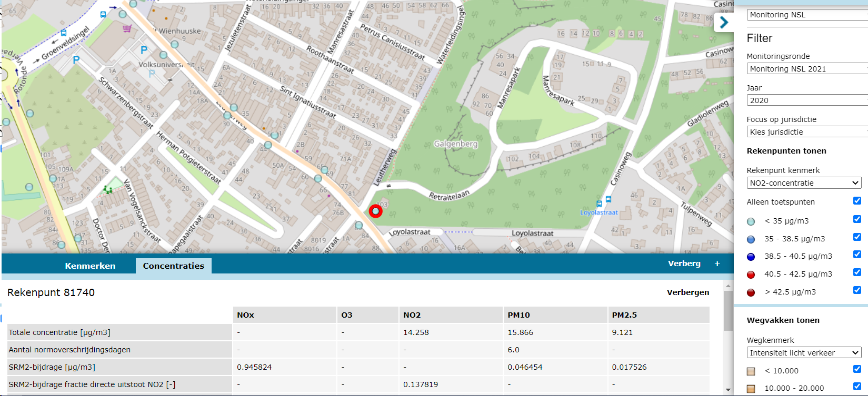Click the parking P icon near Volksuniversiteit
This screenshot has width=868, height=396.
[144, 50]
